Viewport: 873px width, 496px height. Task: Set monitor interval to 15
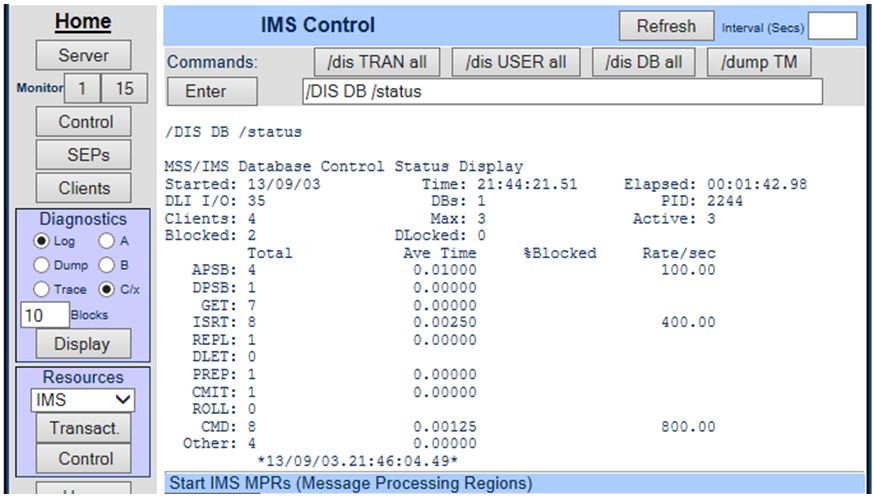[124, 89]
